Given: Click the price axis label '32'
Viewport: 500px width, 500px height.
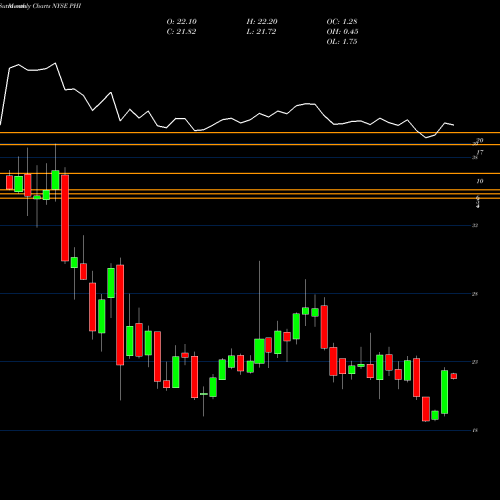Looking at the screenshot, I should (475, 225).
